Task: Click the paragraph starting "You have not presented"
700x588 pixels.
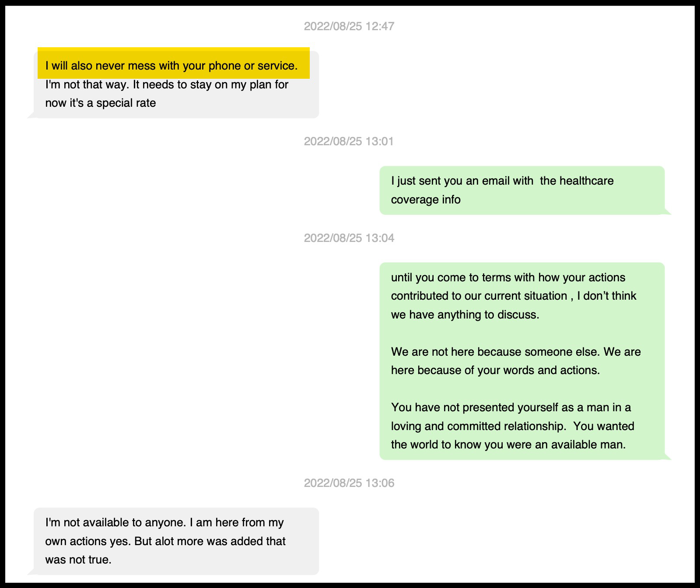Action: pos(512,426)
